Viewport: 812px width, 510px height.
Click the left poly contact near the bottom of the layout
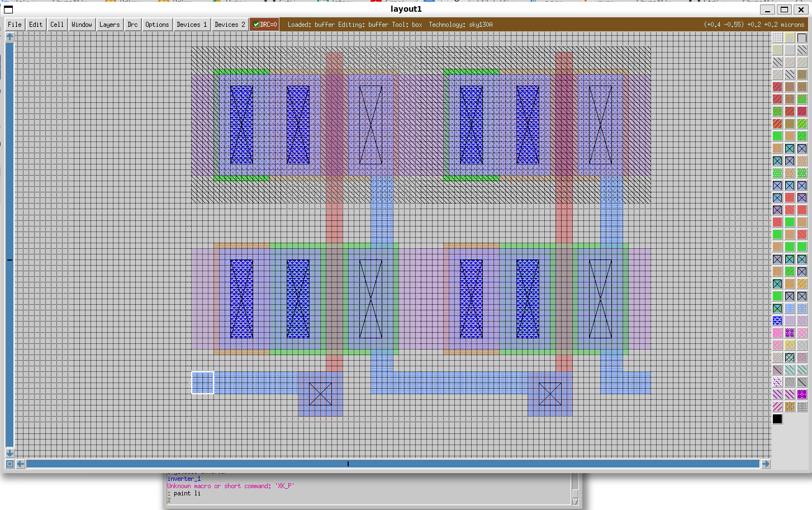click(x=320, y=394)
